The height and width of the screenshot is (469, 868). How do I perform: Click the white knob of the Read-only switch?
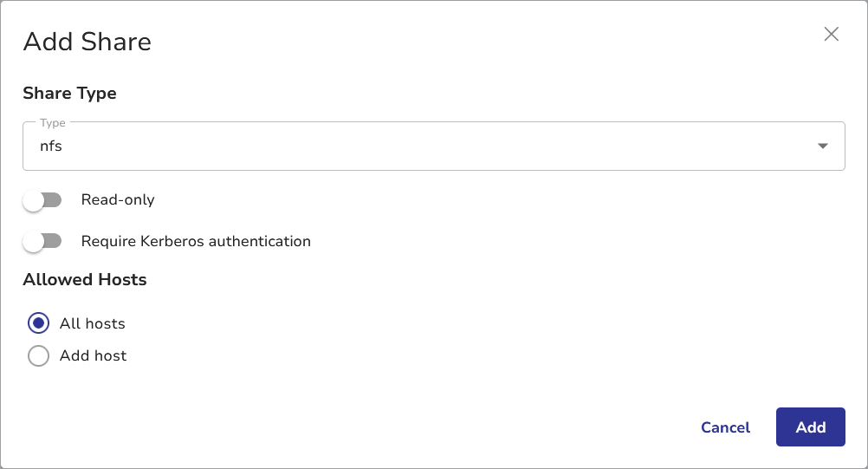[34, 201]
